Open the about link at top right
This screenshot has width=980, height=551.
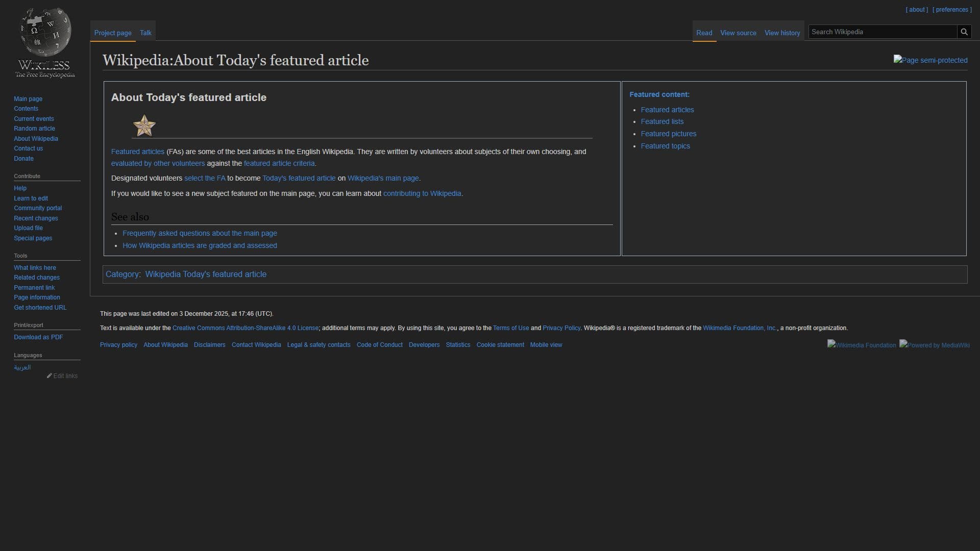[917, 10]
